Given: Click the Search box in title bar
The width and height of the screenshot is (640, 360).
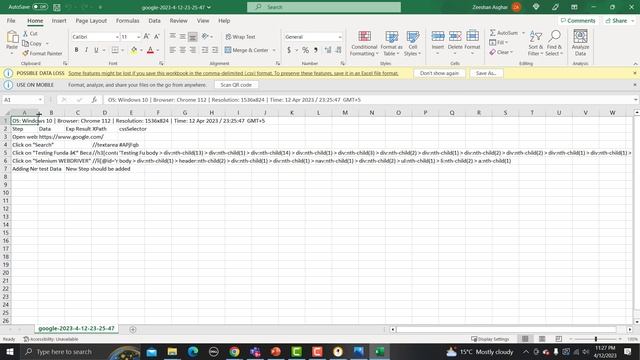Looking at the screenshot, I should [324, 7].
